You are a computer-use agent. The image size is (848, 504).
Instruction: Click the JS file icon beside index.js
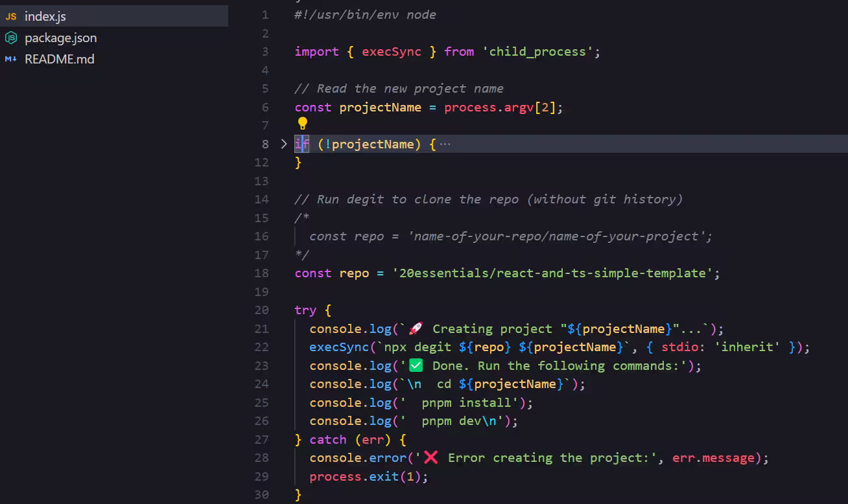click(x=10, y=17)
